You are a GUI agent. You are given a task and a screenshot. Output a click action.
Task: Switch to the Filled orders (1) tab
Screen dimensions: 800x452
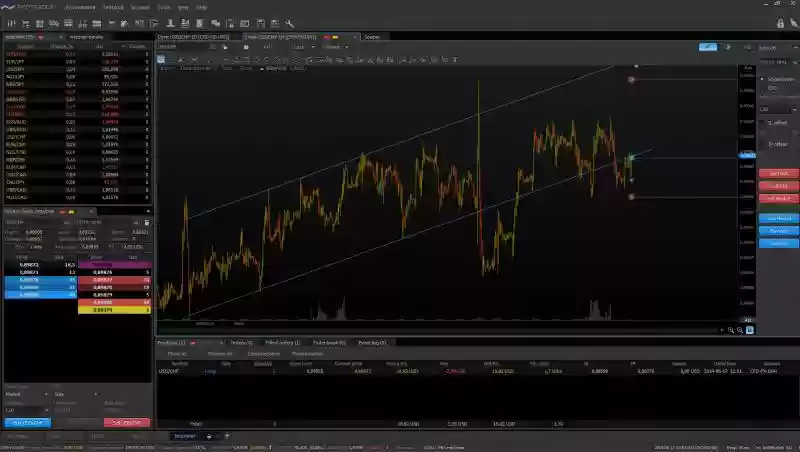(283, 343)
